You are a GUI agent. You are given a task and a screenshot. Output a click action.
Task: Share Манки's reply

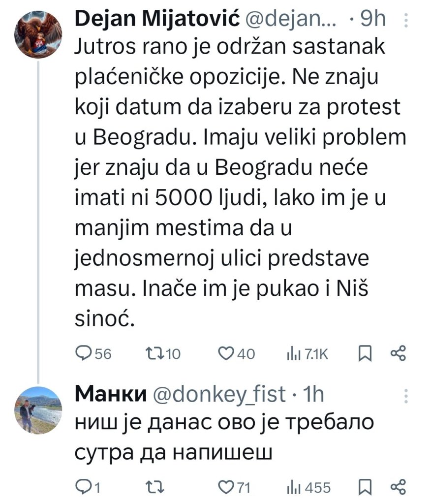[398, 487]
